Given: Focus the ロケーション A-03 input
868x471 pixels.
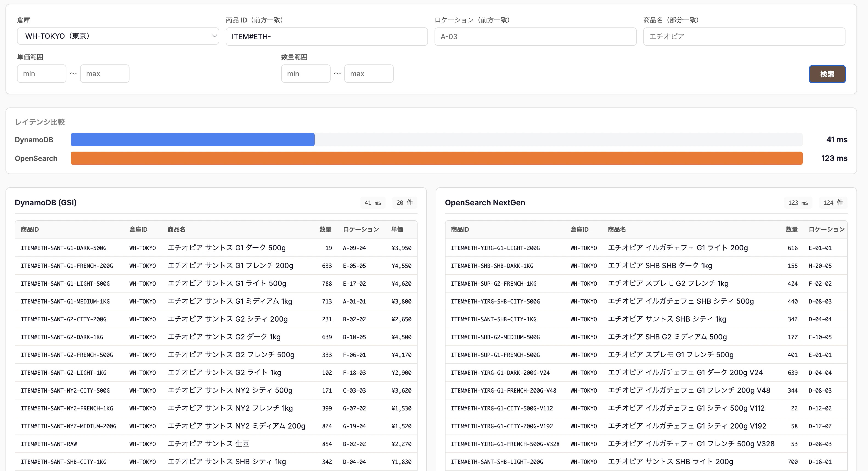Looking at the screenshot, I should click(x=535, y=36).
